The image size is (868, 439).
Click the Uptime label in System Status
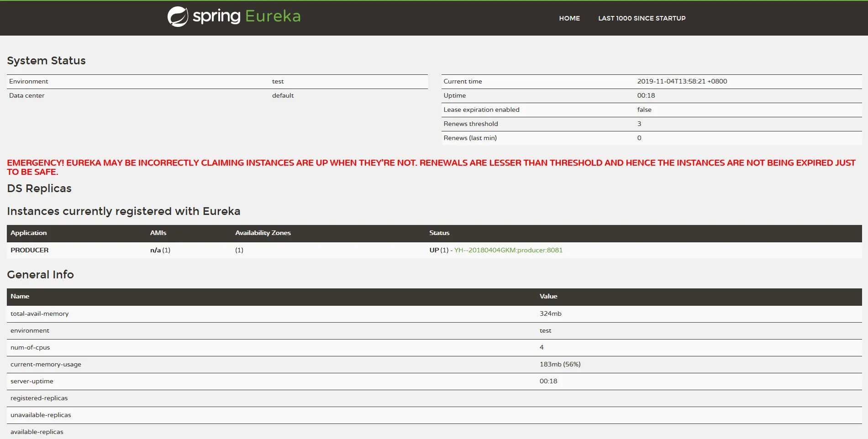[x=455, y=95]
